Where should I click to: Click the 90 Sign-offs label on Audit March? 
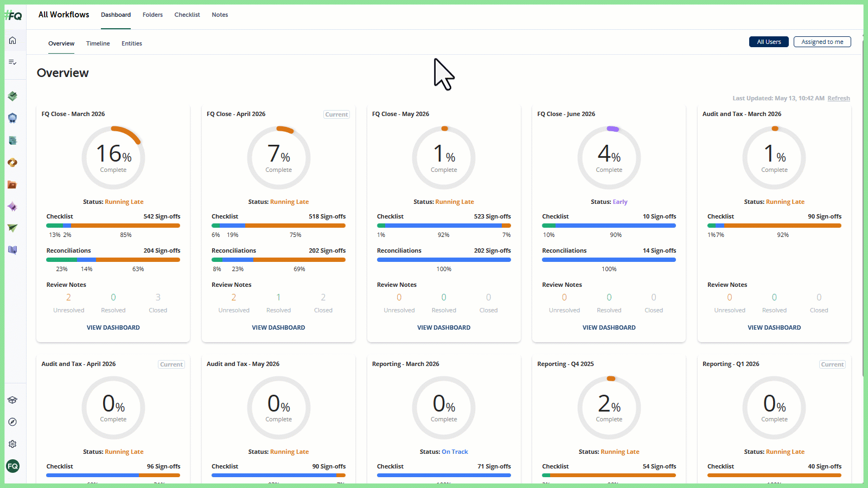(825, 216)
